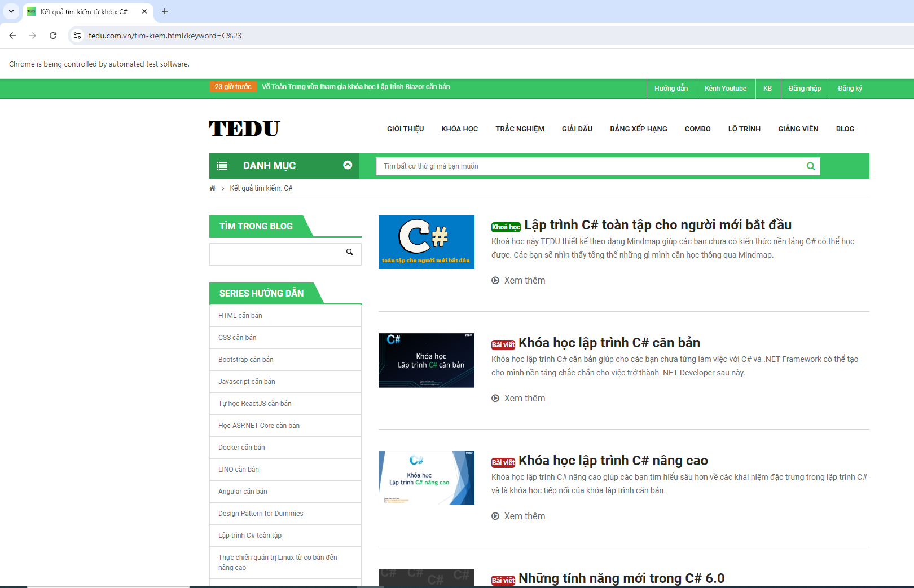The height and width of the screenshot is (588, 914).
Task: Click the Đăng nhập link
Action: point(805,89)
